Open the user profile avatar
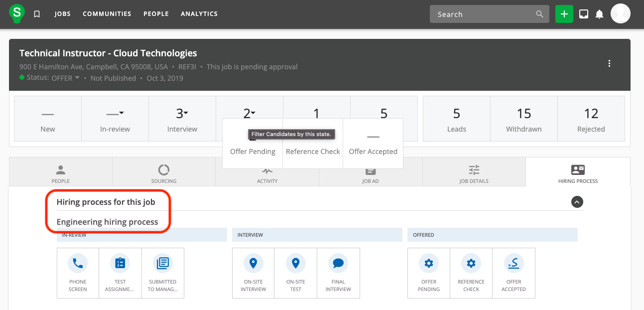644x310 pixels. 620,14
